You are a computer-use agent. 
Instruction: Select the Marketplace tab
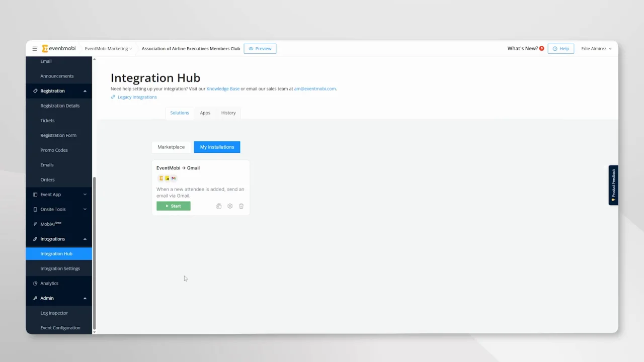[x=171, y=147]
